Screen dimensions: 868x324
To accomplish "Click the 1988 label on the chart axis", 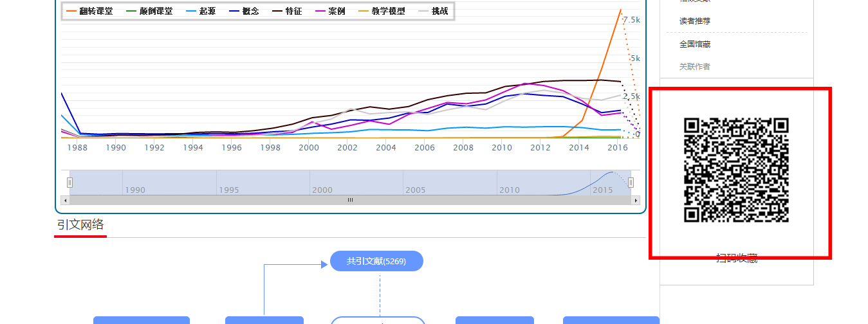I will [77, 147].
